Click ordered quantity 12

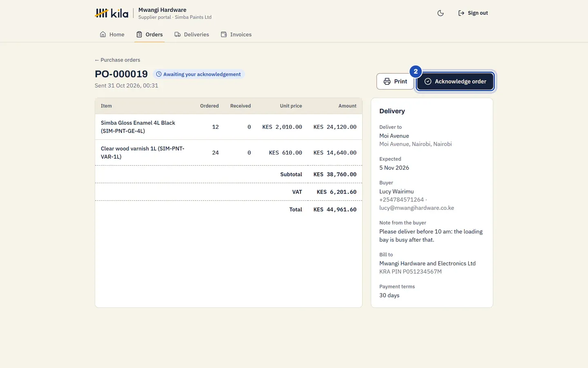click(x=216, y=127)
